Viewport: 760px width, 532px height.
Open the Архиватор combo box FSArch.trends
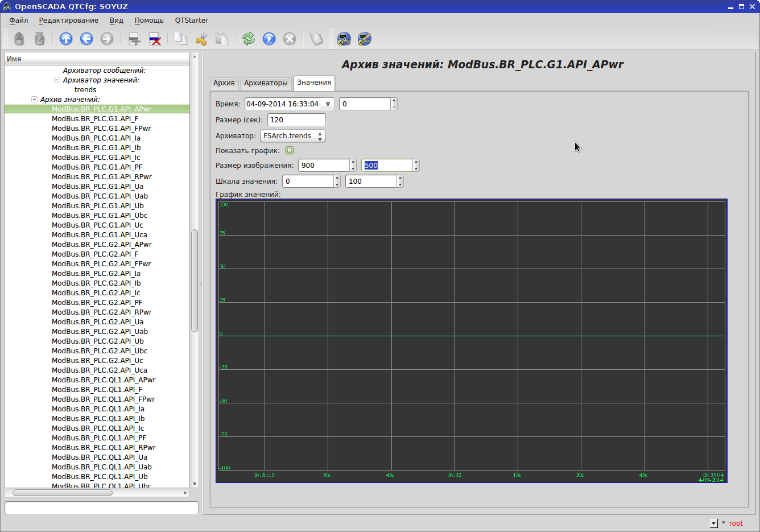(x=293, y=136)
